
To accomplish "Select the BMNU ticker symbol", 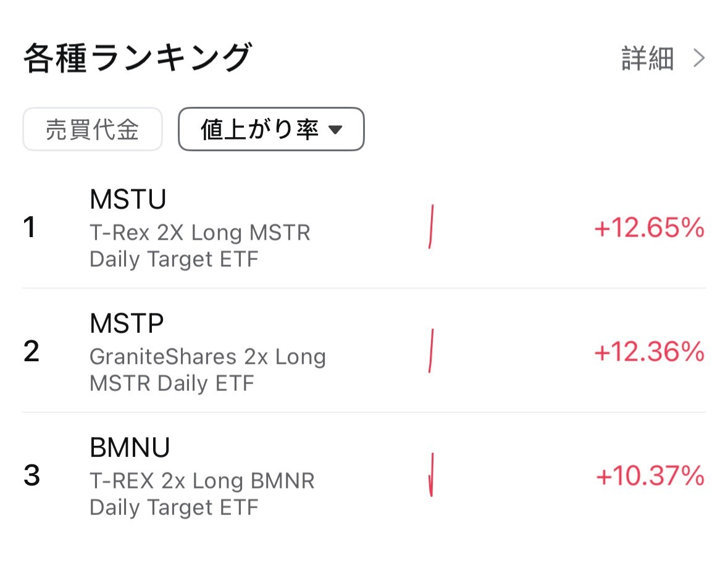I will pyautogui.click(x=130, y=448).
